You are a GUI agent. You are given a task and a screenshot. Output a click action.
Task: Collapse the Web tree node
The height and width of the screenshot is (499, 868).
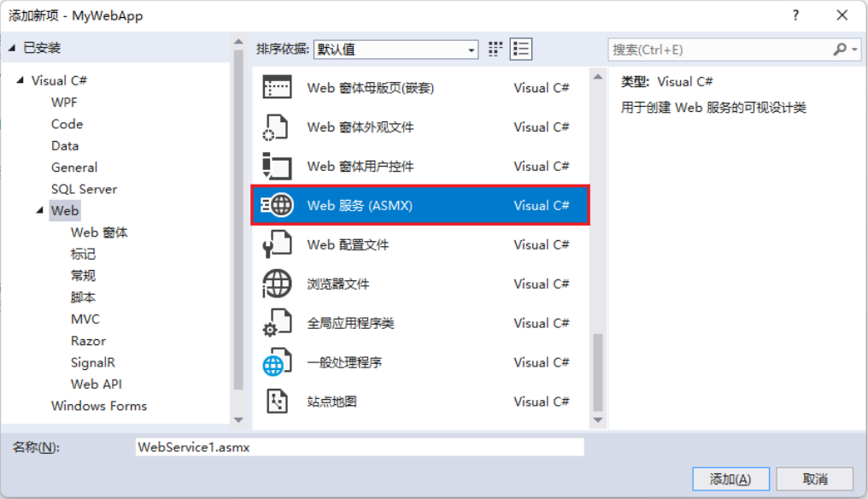(40, 210)
